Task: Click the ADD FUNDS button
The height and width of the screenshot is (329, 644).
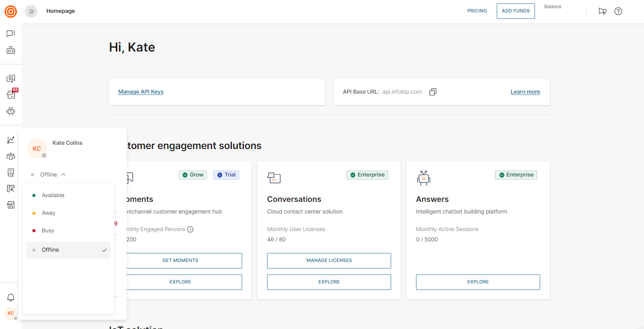Action: click(x=516, y=11)
